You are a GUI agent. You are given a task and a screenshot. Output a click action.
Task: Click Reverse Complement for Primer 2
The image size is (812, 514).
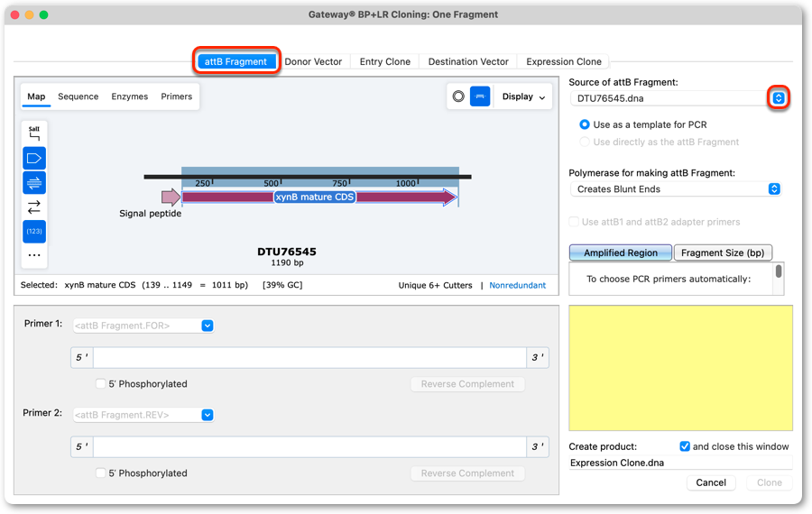(x=467, y=473)
